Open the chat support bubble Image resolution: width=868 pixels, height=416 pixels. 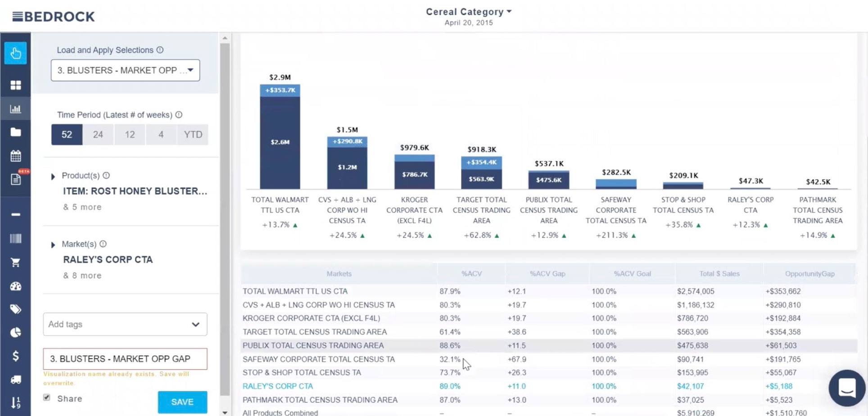point(847,388)
